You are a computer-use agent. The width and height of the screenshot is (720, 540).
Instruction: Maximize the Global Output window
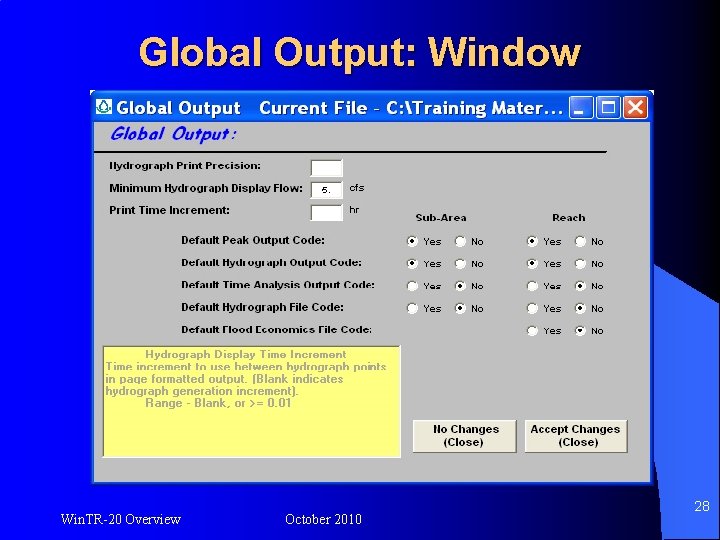608,108
